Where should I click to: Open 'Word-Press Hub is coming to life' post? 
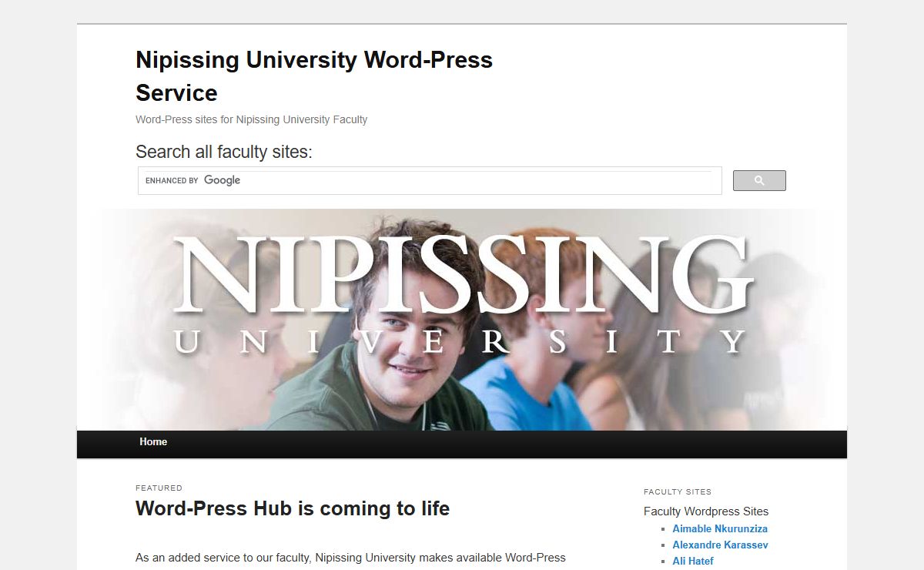(x=293, y=509)
